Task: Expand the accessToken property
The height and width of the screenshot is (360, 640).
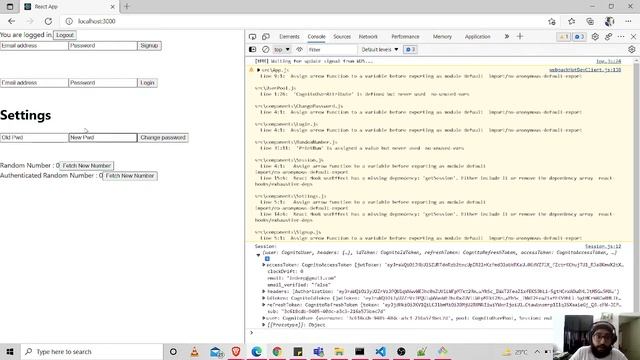Action: coord(264,265)
